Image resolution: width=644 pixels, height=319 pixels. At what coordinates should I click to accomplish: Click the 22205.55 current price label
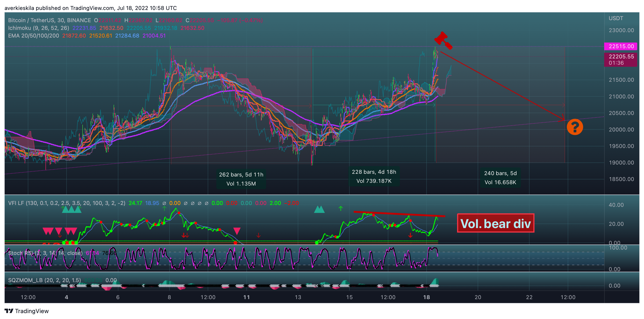point(620,60)
